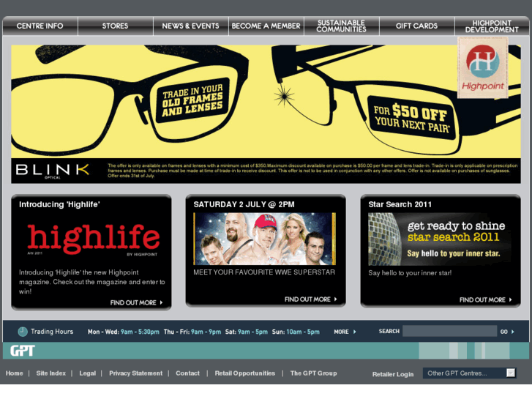Open Highpoint Development menu item
Screen dimensions: 532x399
(x=492, y=26)
